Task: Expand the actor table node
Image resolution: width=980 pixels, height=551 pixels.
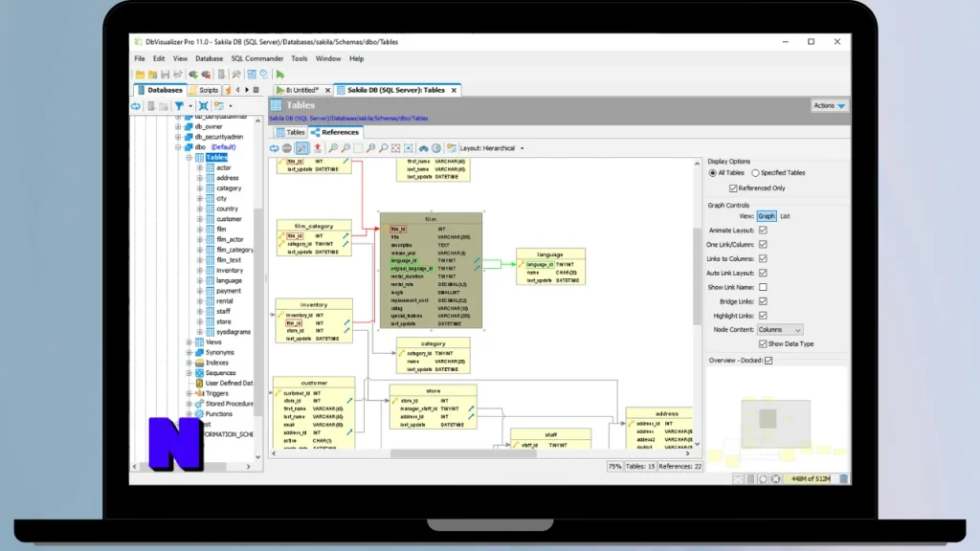Action: point(199,168)
